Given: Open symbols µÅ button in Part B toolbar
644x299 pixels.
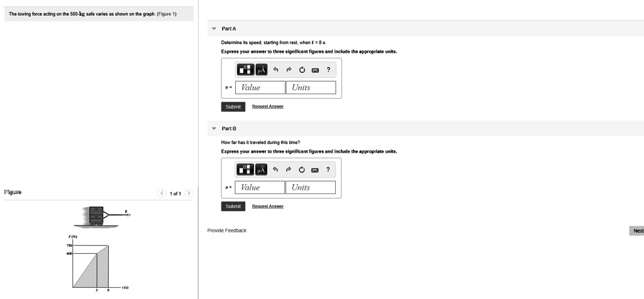Looking at the screenshot, I should (x=261, y=170).
